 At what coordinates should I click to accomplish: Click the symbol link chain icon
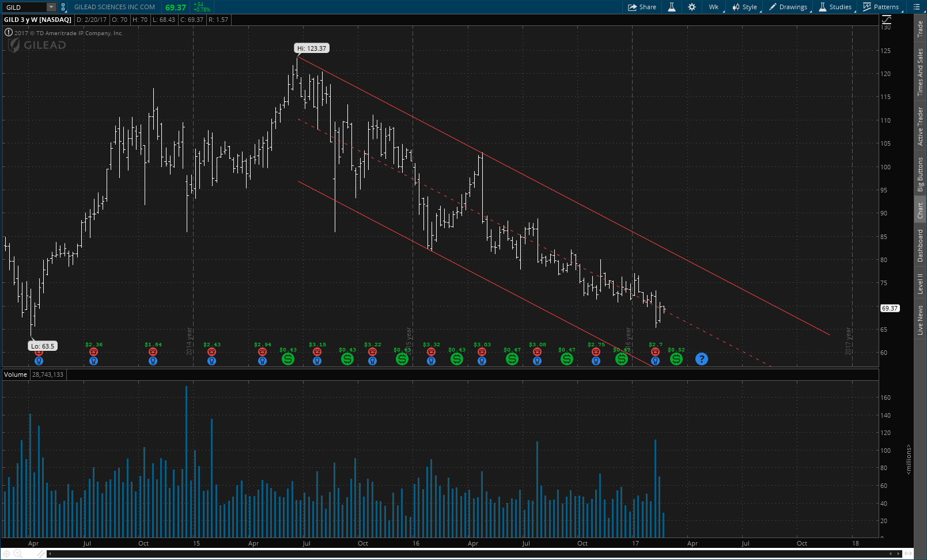[63, 7]
